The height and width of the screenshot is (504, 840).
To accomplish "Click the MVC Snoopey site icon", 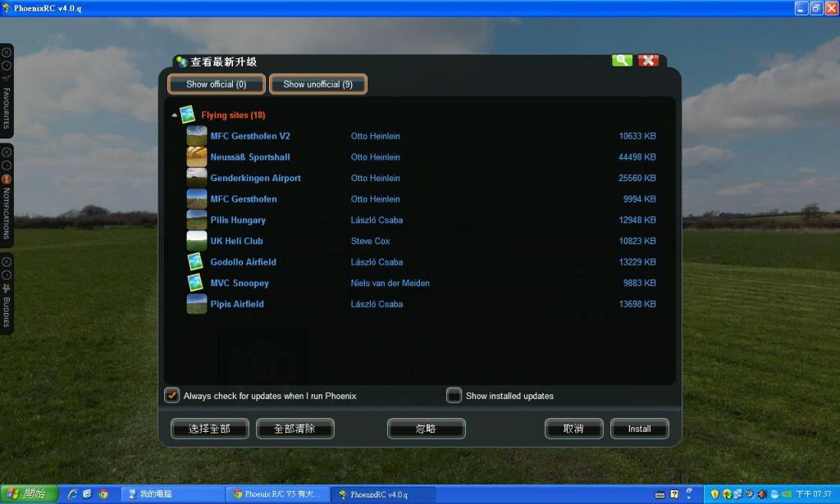I will tap(195, 283).
